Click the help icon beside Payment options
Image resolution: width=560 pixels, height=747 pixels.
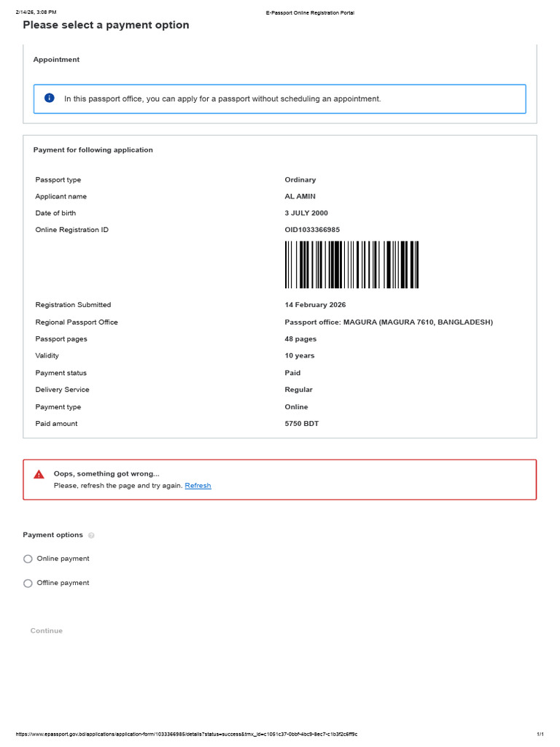point(91,535)
